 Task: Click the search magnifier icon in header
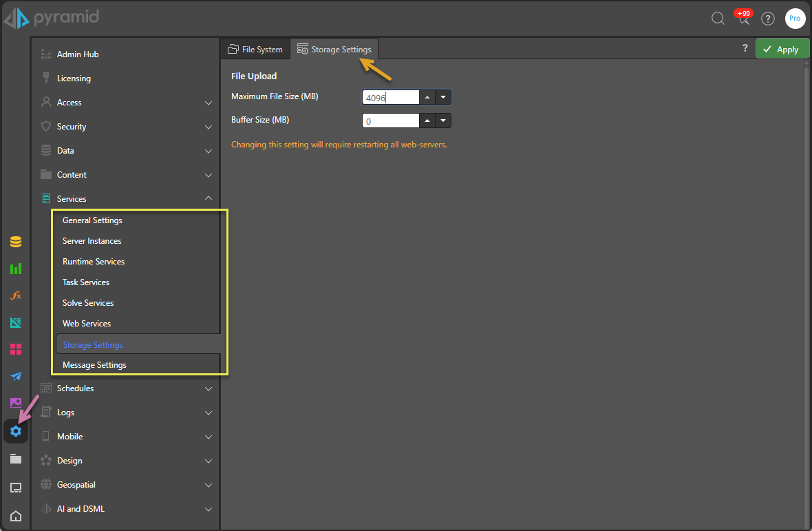718,19
